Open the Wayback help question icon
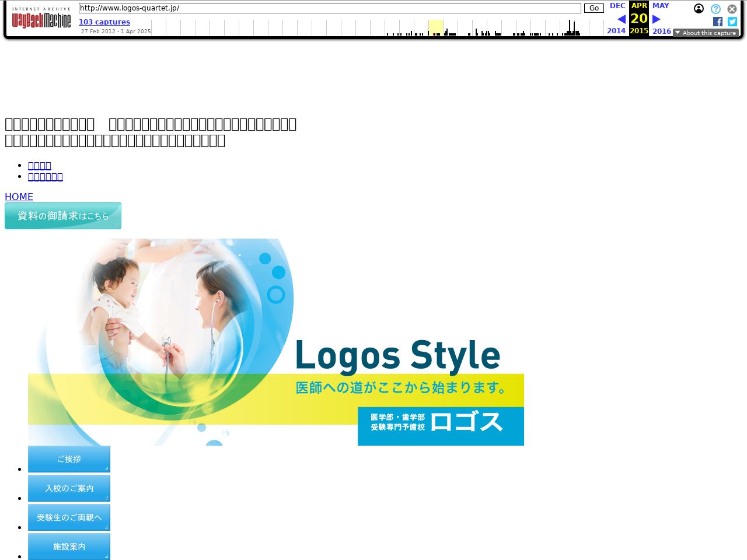 [715, 9]
